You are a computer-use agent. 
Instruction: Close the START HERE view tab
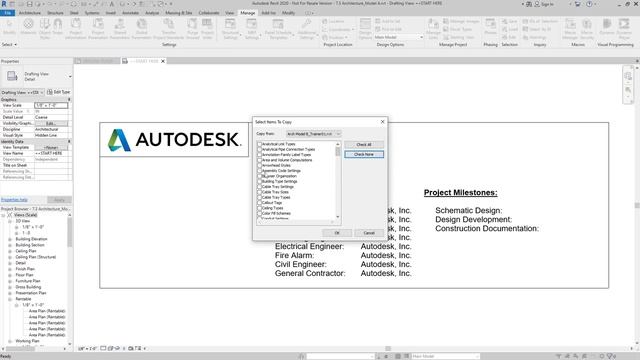click(x=163, y=61)
